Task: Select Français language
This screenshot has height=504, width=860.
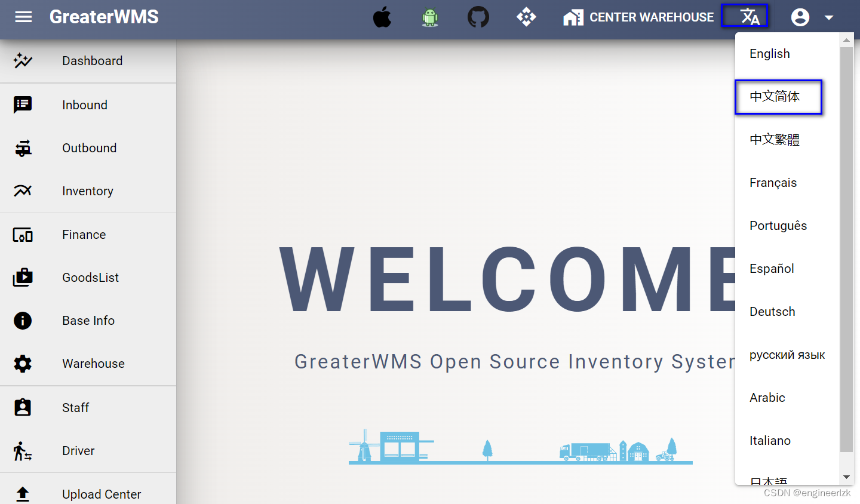Action: [787, 183]
